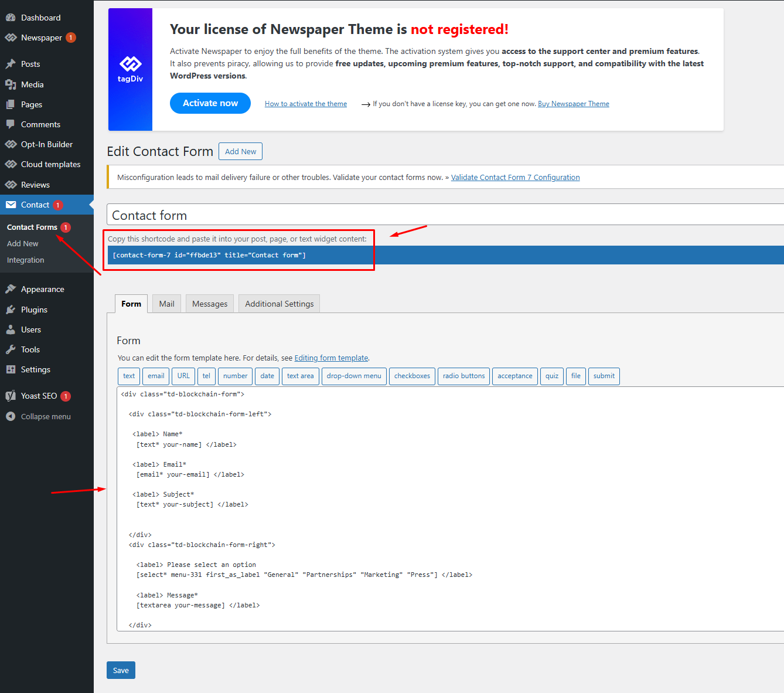784x693 pixels.
Task: Save the contact form
Action: click(121, 670)
